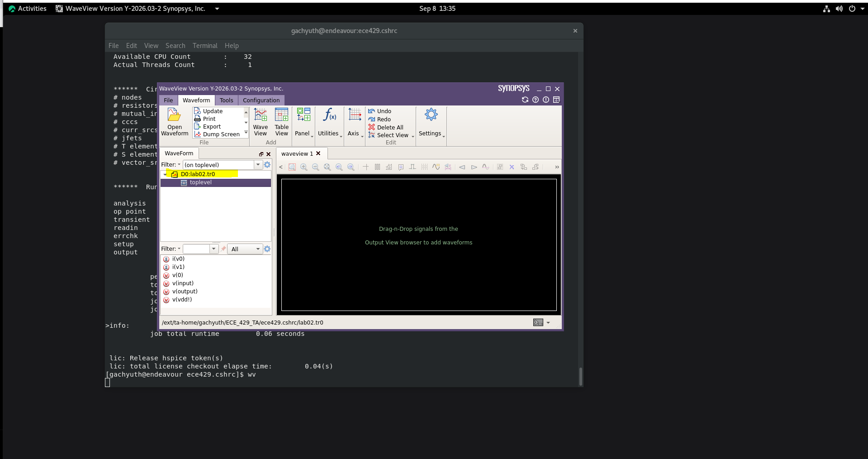Toggle the grid dots icon

coord(424,167)
